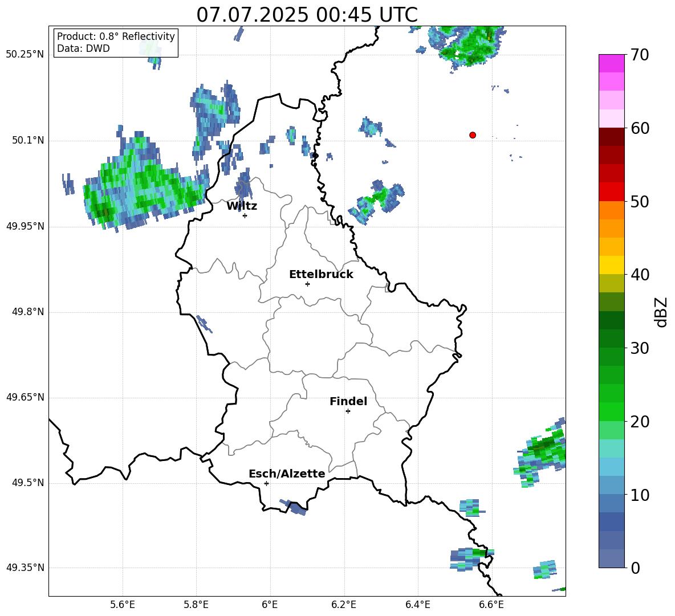Click the 'Data: DWD' text

tap(83, 48)
